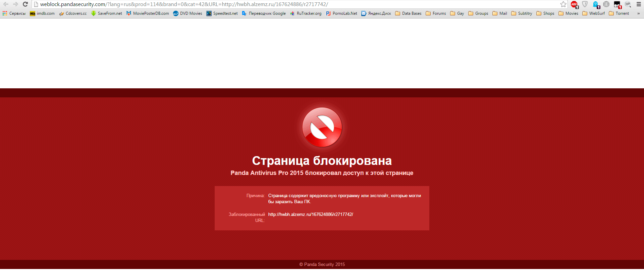Viewport: 644px width, 272px height.
Task: Click the blocked URL hwbh.alzemz.ru text
Action: coord(311,215)
